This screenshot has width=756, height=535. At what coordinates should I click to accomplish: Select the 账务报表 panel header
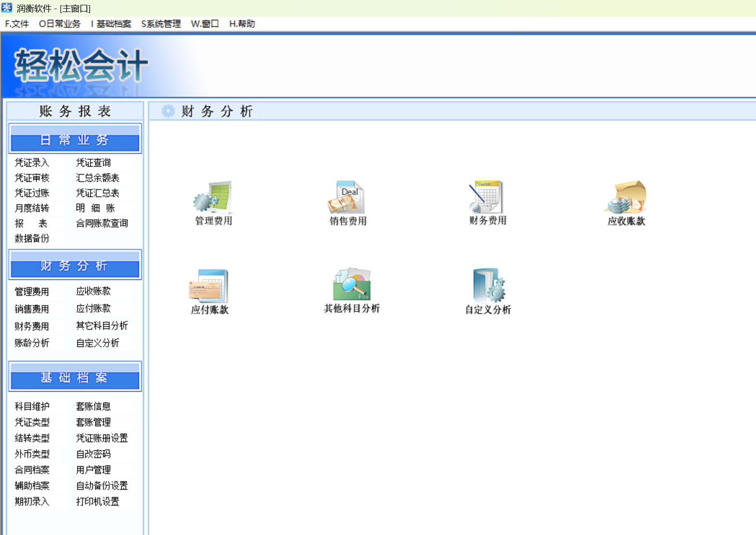[75, 111]
